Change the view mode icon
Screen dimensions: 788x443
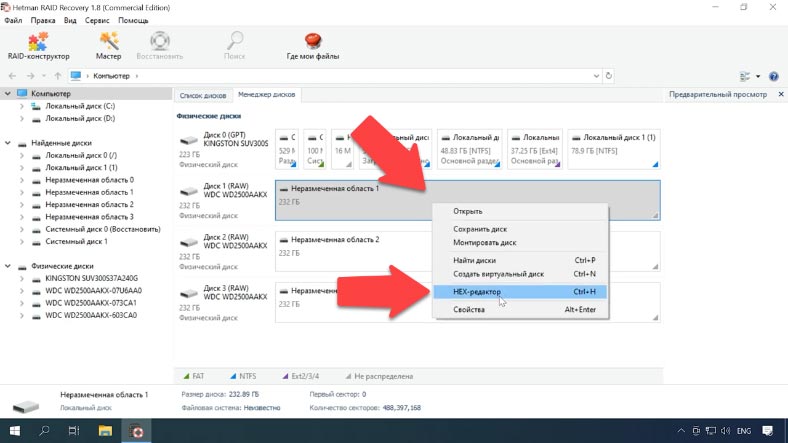pos(745,76)
